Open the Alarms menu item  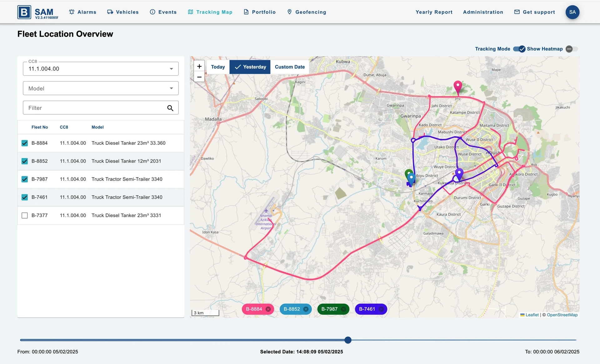pyautogui.click(x=83, y=12)
